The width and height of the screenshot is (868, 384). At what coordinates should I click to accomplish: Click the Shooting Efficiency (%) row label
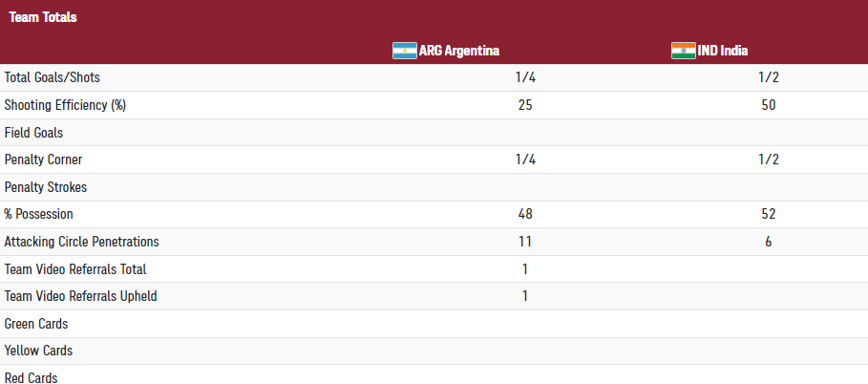[65, 105]
